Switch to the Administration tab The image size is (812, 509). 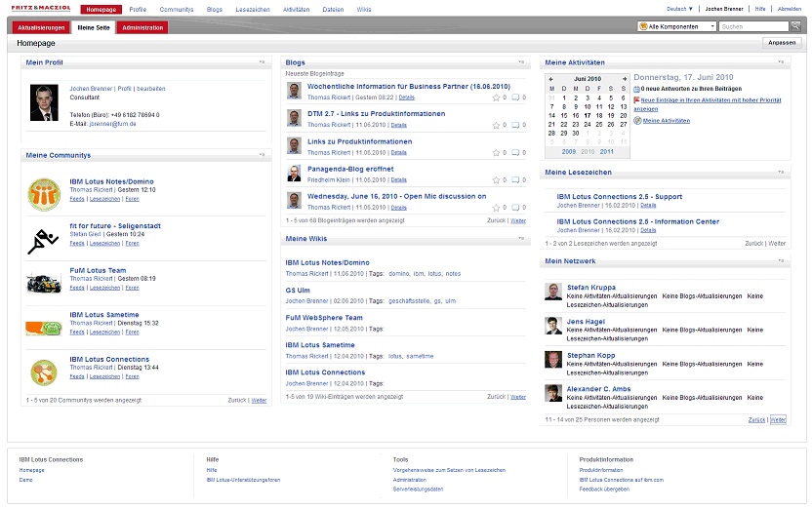click(x=142, y=28)
